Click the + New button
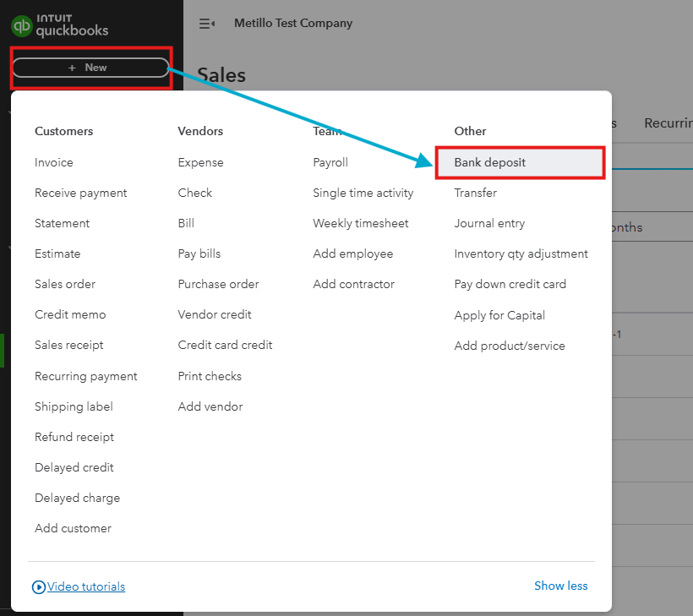The height and width of the screenshot is (616, 693). pyautogui.click(x=90, y=68)
